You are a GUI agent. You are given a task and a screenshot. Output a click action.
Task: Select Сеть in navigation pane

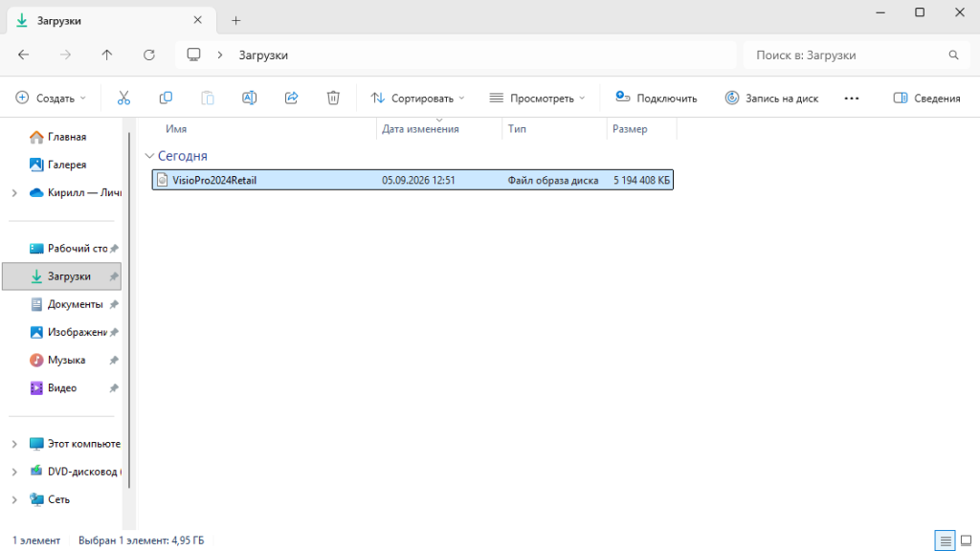50,499
